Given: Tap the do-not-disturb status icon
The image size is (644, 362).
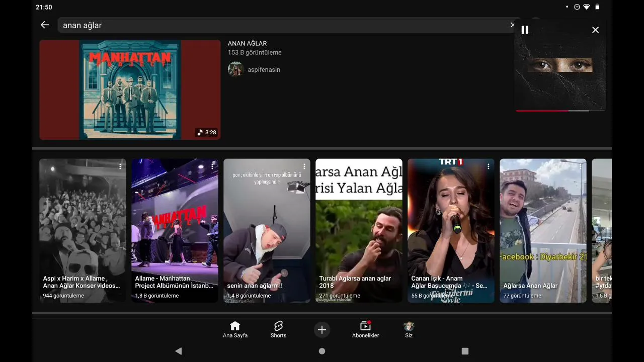Looking at the screenshot, I should 577,7.
